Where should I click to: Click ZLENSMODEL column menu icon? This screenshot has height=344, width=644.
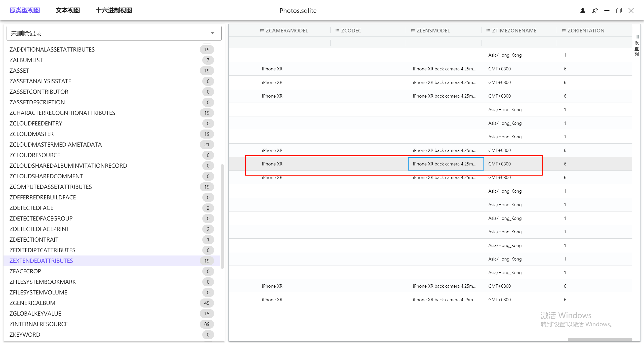click(413, 31)
